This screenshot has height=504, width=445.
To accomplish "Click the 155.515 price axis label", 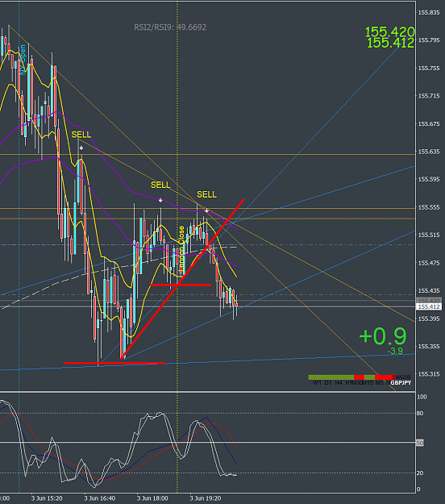I will click(x=429, y=235).
